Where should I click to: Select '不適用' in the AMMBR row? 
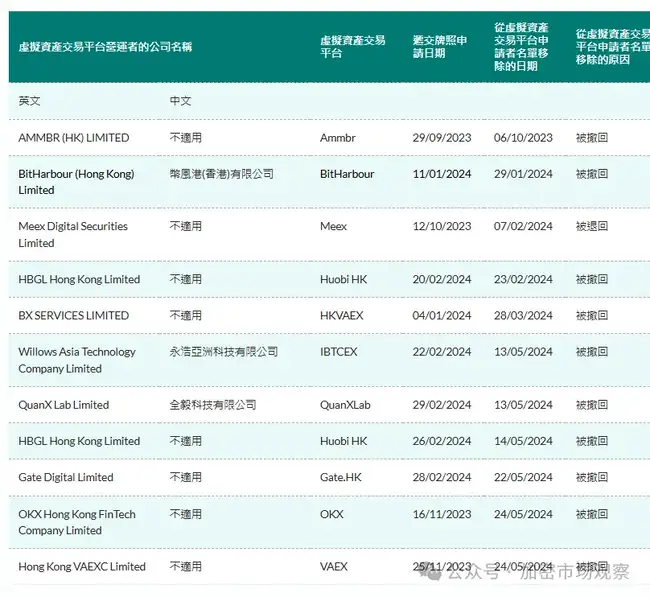click(186, 138)
